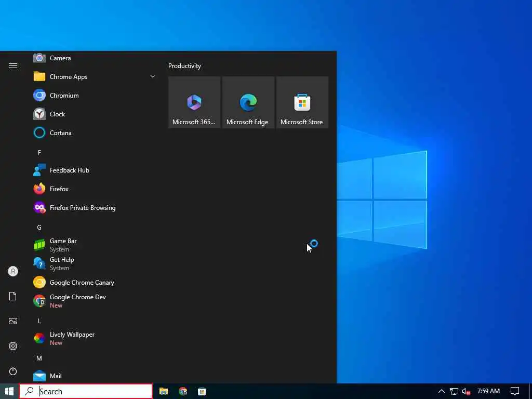Open Documents from the Start sidebar
Screen dimensions: 532x399
(x=13, y=296)
